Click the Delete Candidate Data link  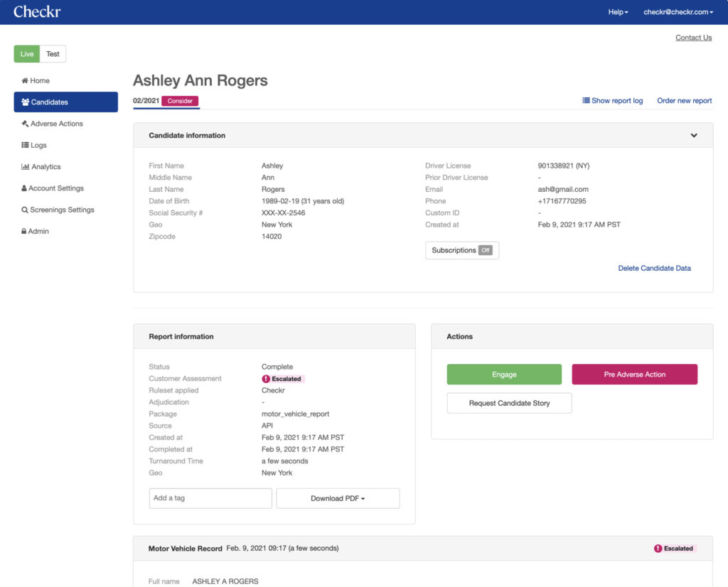(654, 269)
